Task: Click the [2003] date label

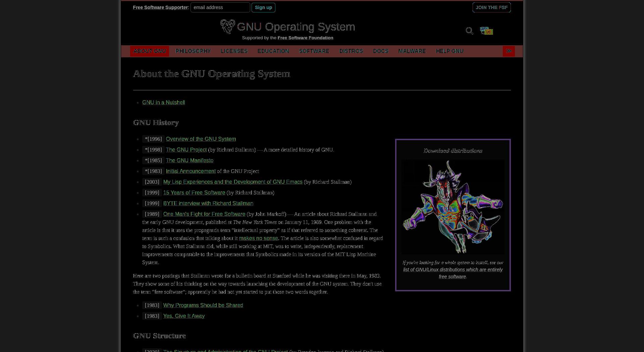Action: 152,182
